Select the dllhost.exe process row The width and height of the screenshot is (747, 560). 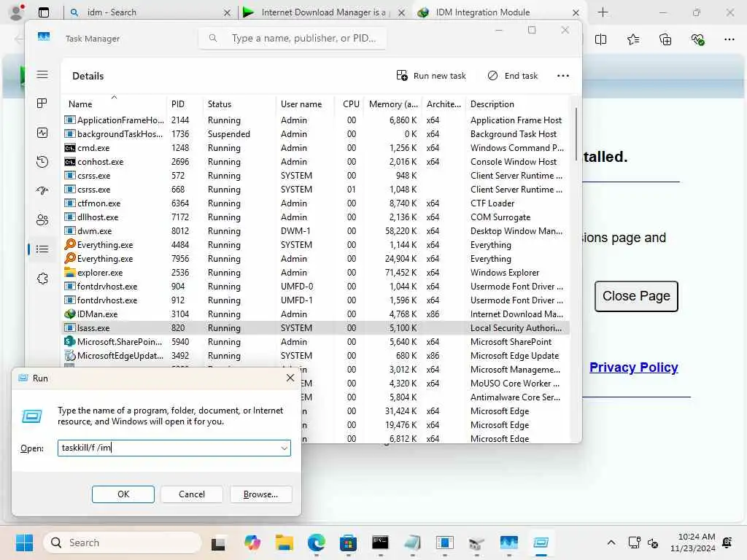coord(316,217)
